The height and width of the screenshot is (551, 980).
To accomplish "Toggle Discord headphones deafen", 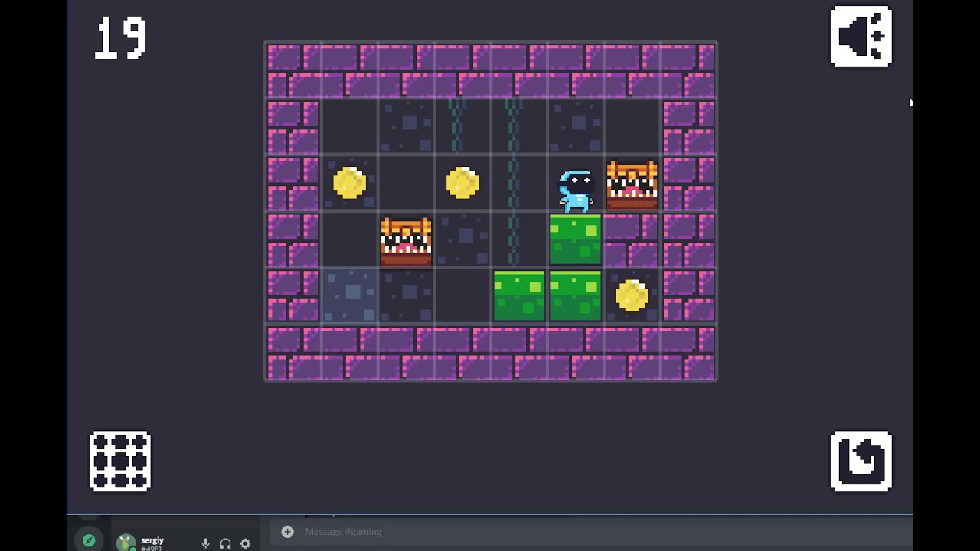I will click(225, 543).
